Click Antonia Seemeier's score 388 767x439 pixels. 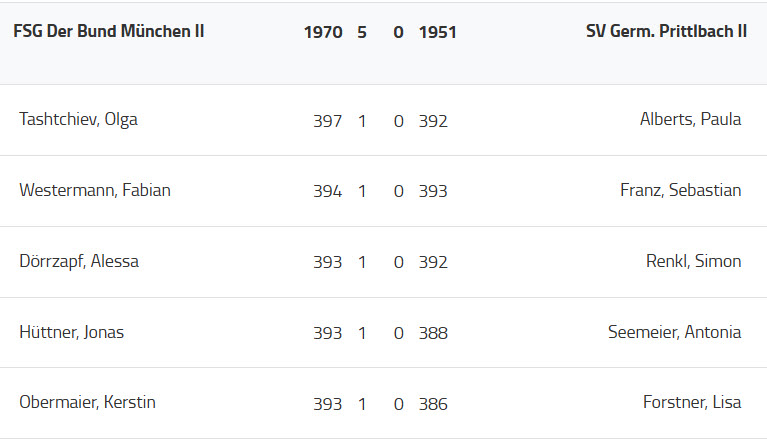(x=433, y=333)
